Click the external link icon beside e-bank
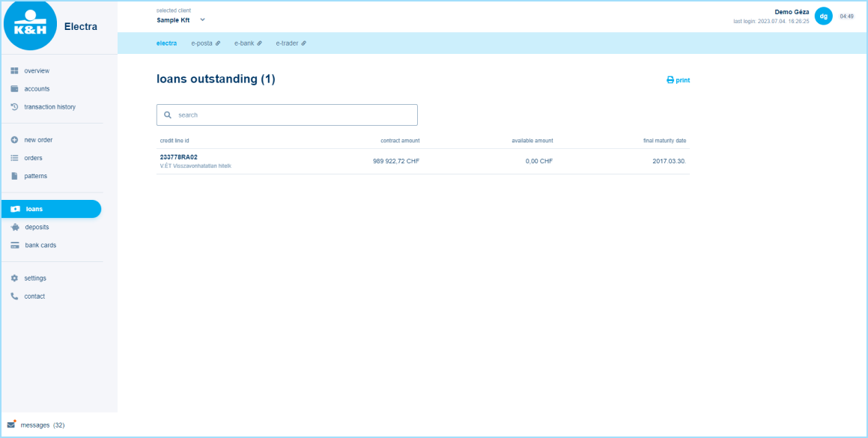 click(x=261, y=43)
